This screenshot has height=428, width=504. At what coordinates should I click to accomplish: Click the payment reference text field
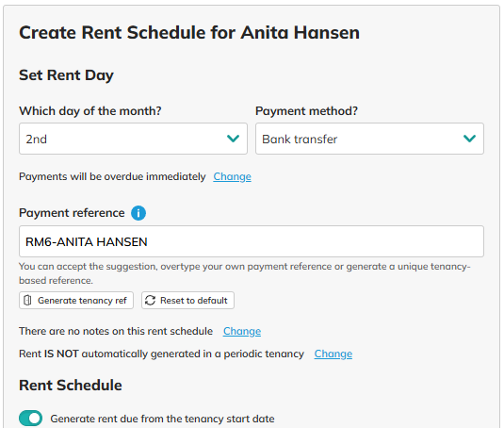[x=252, y=241]
